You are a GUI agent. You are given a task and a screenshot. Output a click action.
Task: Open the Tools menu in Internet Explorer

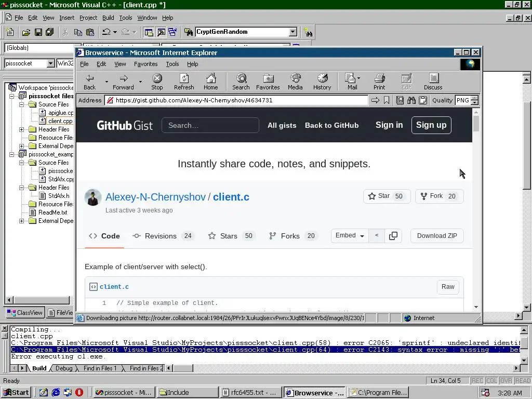(x=172, y=64)
